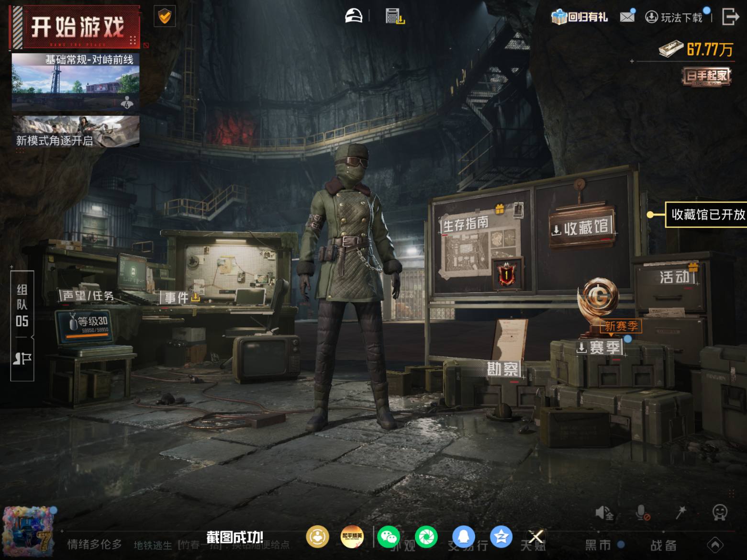Click the 收藏馆已开放 notice
This screenshot has width=747, height=560.
pos(706,214)
